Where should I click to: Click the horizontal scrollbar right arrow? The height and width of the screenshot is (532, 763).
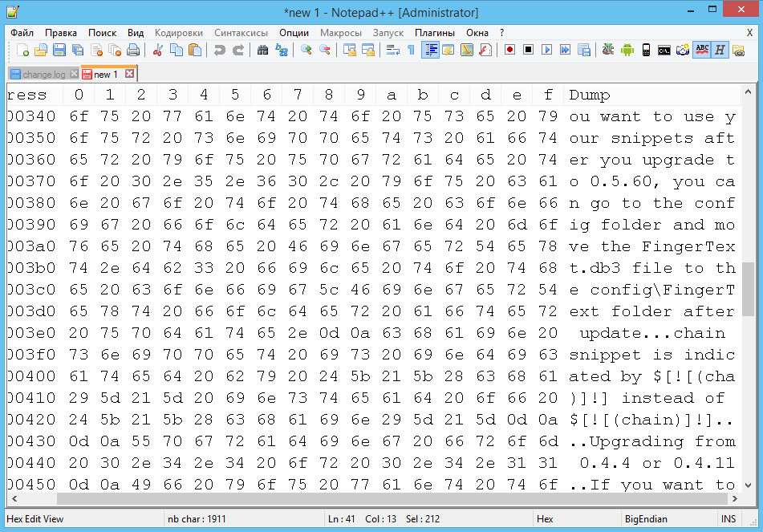coord(735,499)
